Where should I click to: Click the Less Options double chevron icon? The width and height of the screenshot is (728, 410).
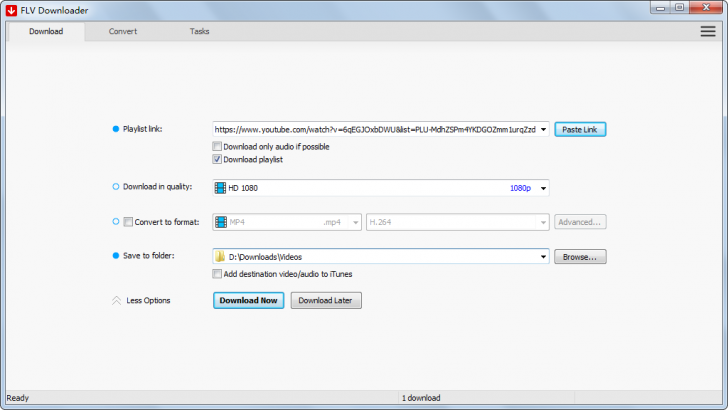(116, 300)
